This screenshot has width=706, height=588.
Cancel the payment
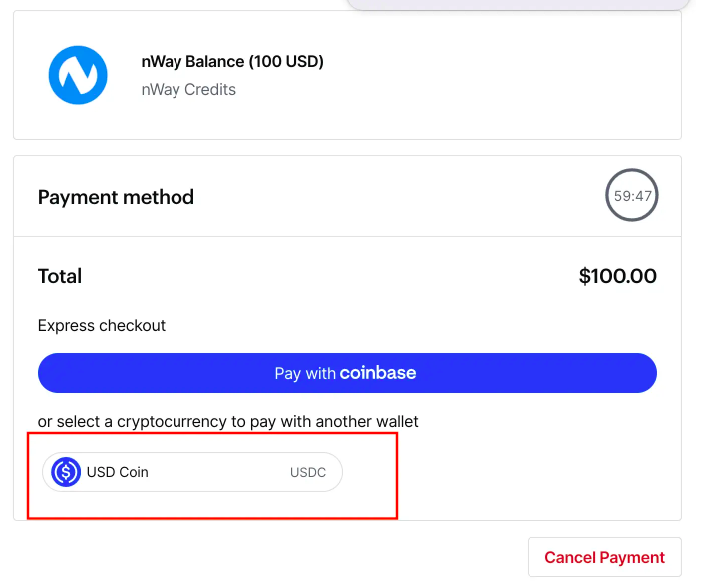click(x=604, y=557)
